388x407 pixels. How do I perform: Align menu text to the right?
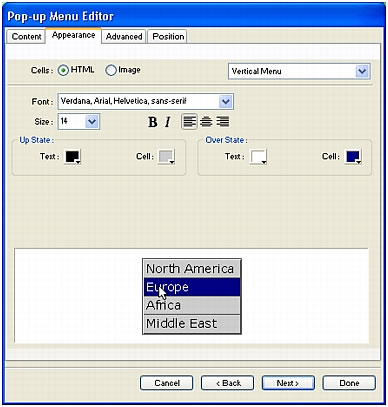click(223, 122)
